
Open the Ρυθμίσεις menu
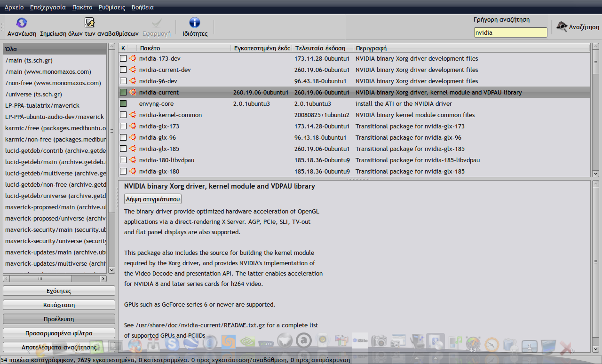112,7
